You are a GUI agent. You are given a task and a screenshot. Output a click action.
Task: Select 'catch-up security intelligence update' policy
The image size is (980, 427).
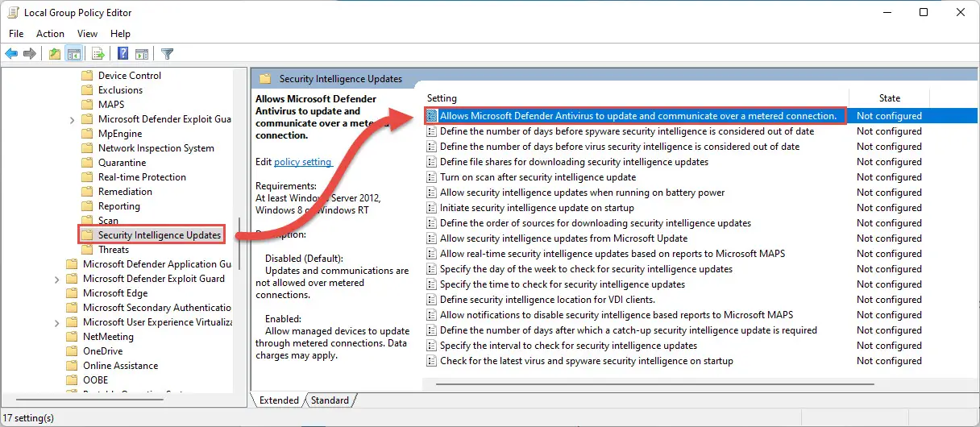pyautogui.click(x=629, y=330)
